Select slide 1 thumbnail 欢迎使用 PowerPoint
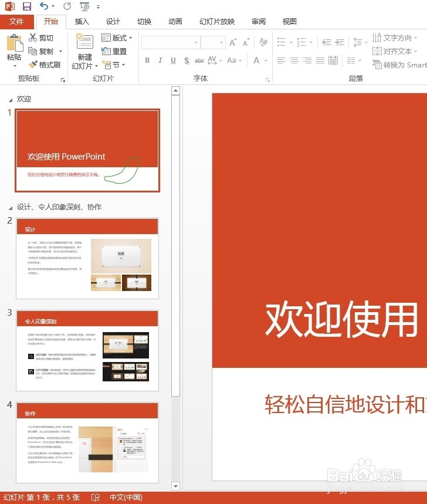This screenshot has width=427, height=504. [x=87, y=150]
